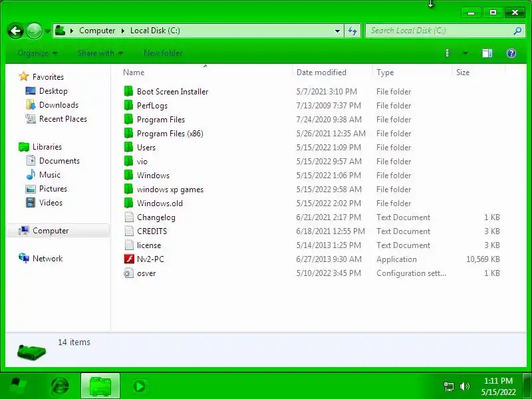Screen dimensions: 532x399
Task: Select the Windows folder icon
Action: pos(128,175)
